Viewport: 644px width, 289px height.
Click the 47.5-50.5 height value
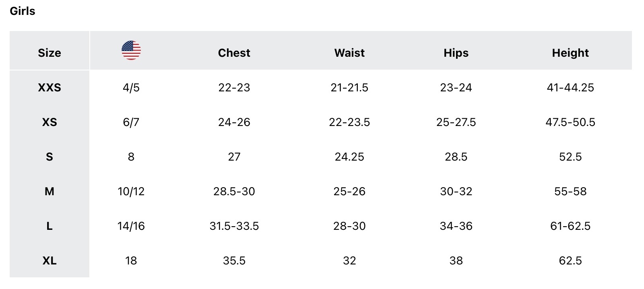coord(570,122)
